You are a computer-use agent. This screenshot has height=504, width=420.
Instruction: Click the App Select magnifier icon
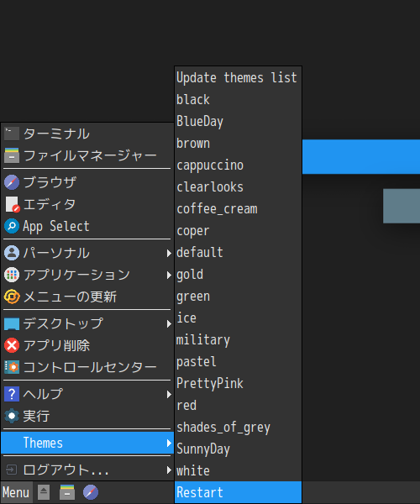(x=12, y=226)
